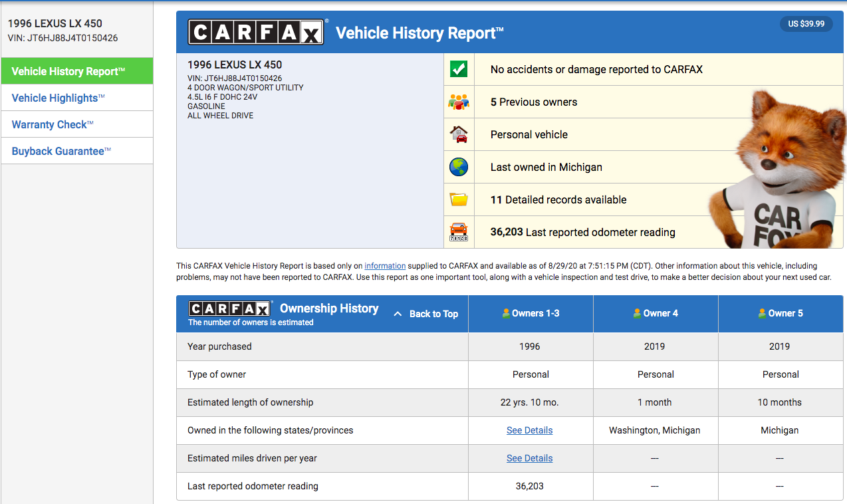Click '36,203 Last reported odometer reading' summary
Viewport: 847px width, 504px height.
[583, 232]
